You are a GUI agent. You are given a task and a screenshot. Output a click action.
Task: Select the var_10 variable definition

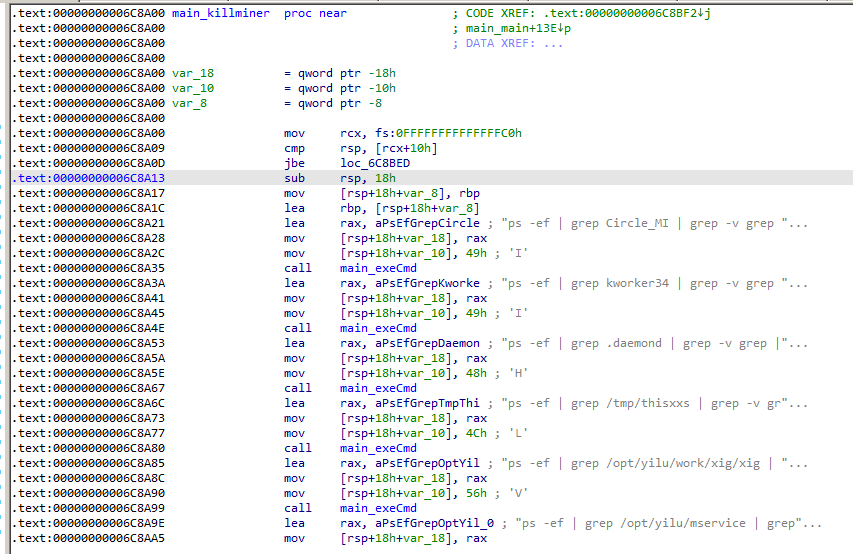pos(193,88)
